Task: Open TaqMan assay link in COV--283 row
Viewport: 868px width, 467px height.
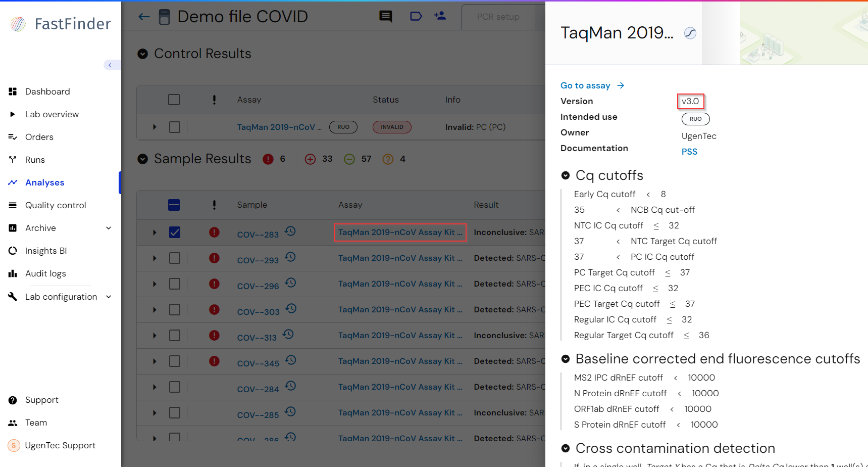Action: [400, 232]
